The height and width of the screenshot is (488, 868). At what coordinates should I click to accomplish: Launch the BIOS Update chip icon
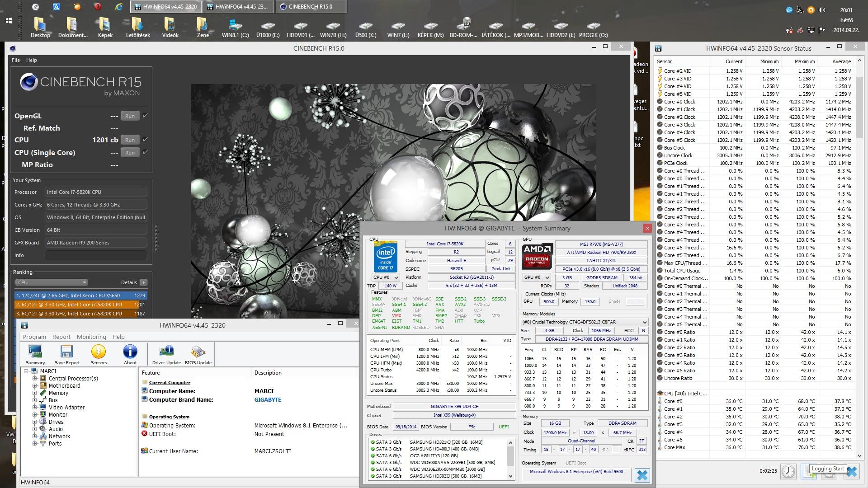198,355
